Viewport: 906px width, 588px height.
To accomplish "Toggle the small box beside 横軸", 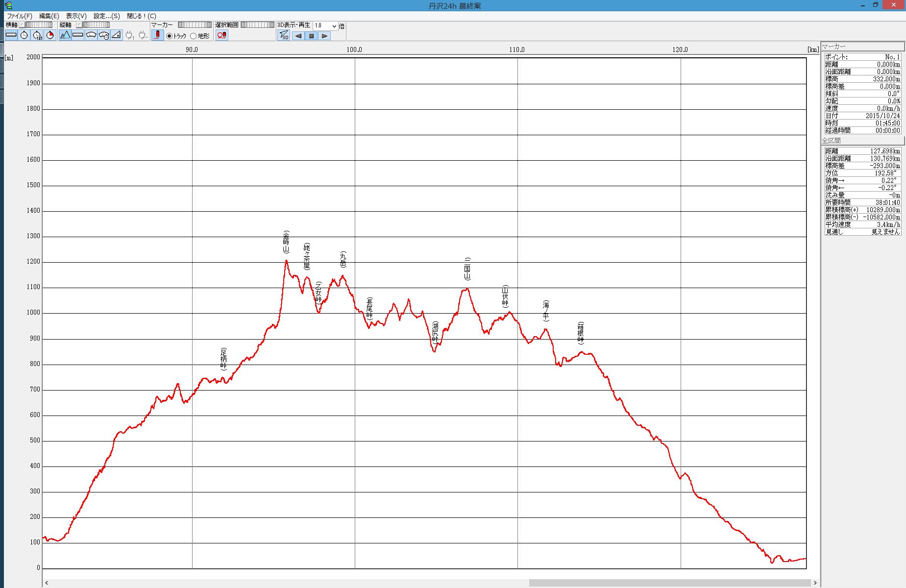I will [x=22, y=24].
